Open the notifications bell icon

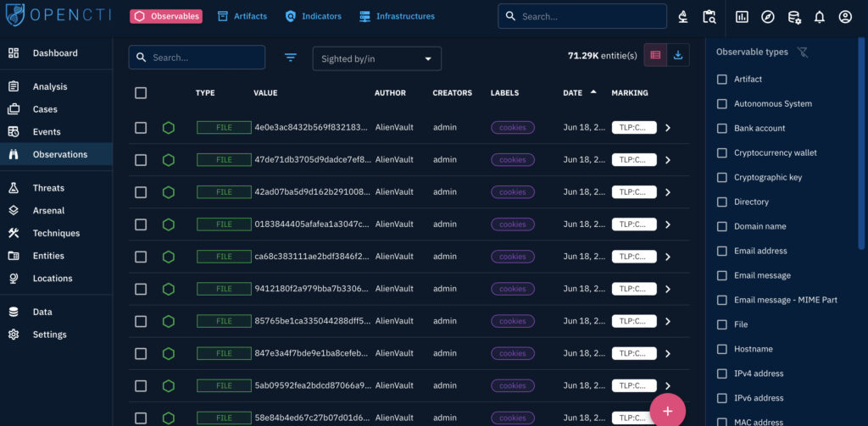click(819, 17)
